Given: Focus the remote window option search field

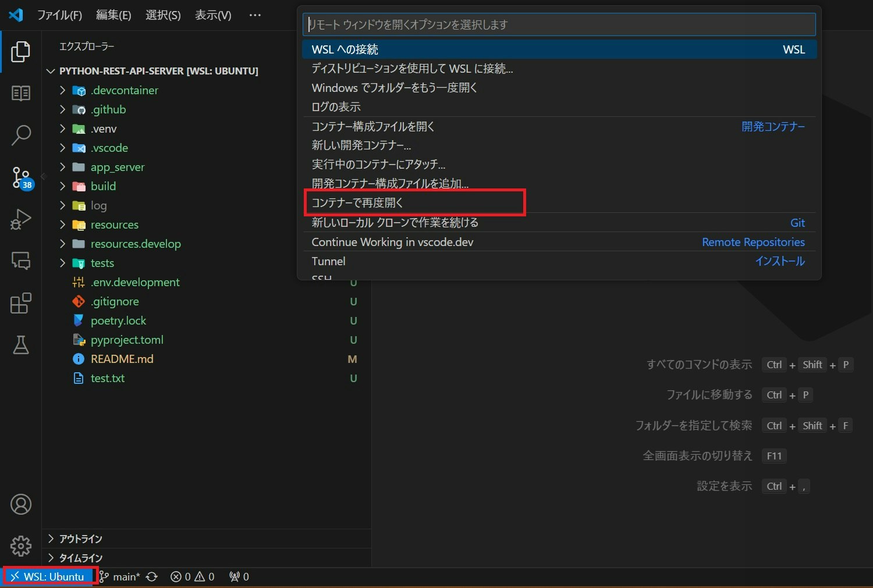Looking at the screenshot, I should coord(559,24).
